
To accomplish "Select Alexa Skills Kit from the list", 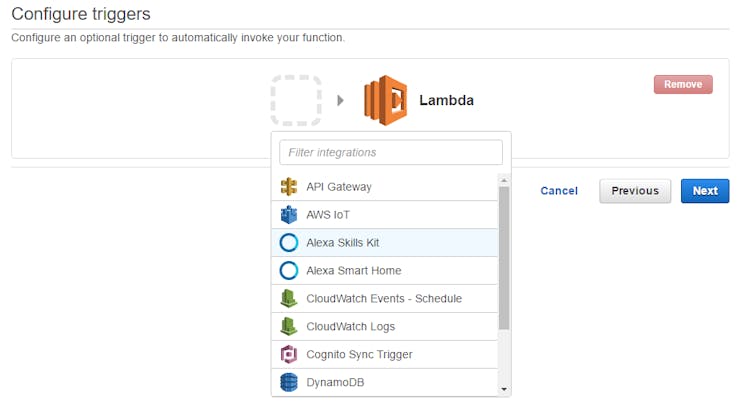I will 385,243.
